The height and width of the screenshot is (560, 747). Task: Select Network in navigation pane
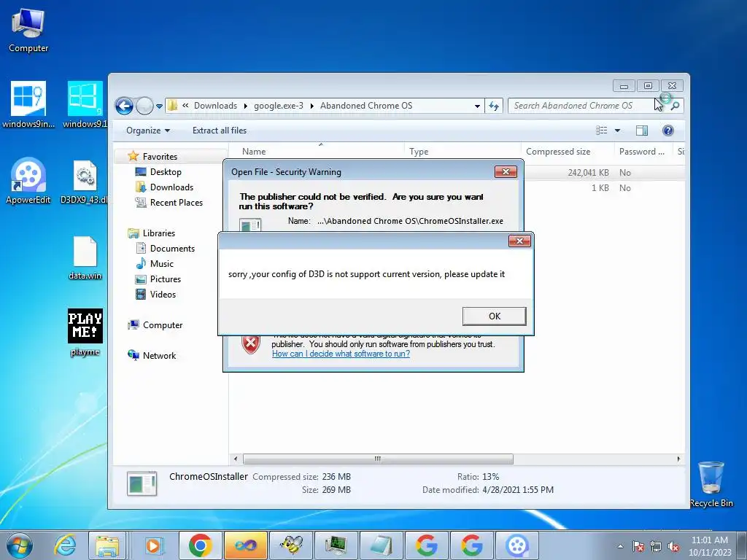click(159, 356)
